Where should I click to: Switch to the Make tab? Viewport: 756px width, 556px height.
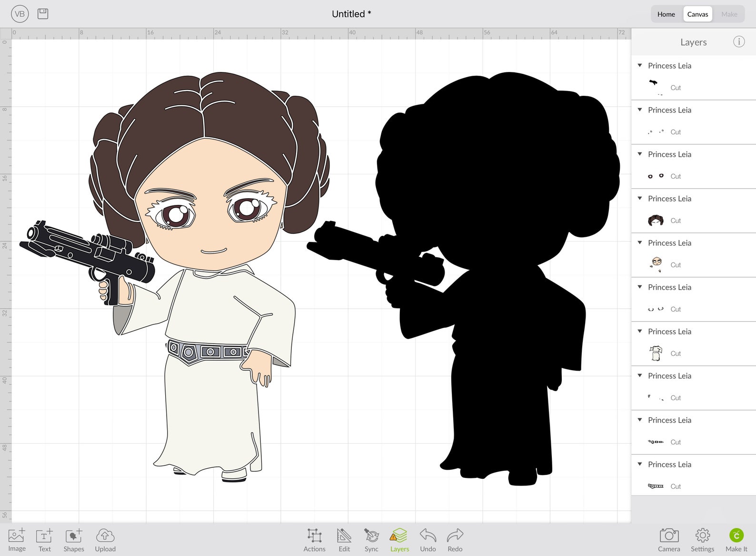pyautogui.click(x=729, y=14)
